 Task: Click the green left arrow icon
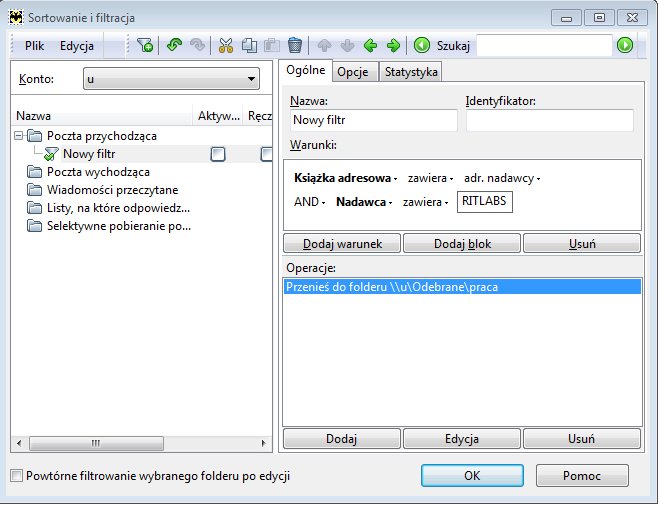370,45
